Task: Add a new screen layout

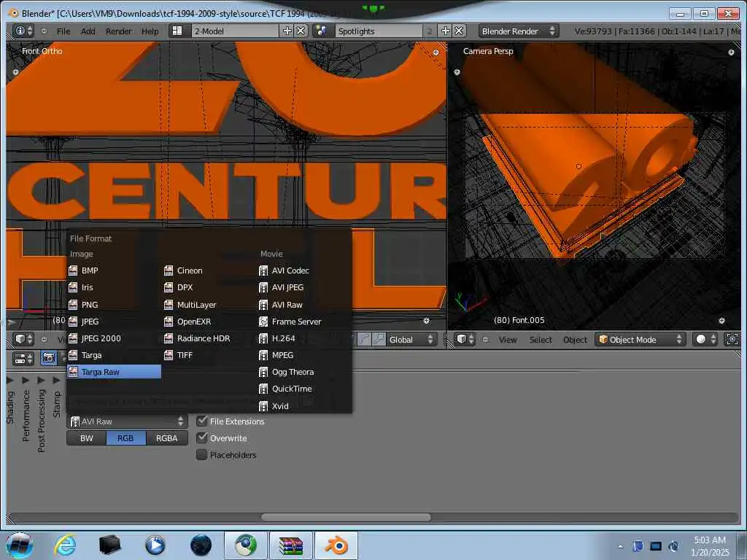Action: click(287, 31)
